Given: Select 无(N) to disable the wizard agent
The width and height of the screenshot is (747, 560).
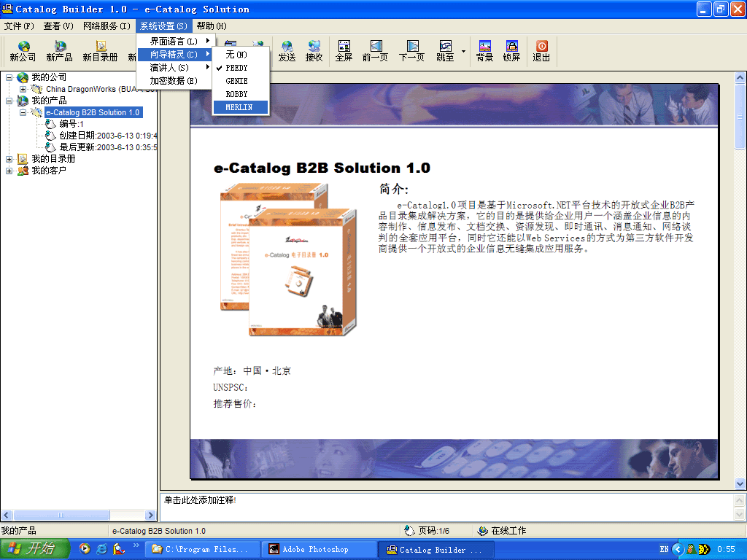Looking at the screenshot, I should [241, 54].
